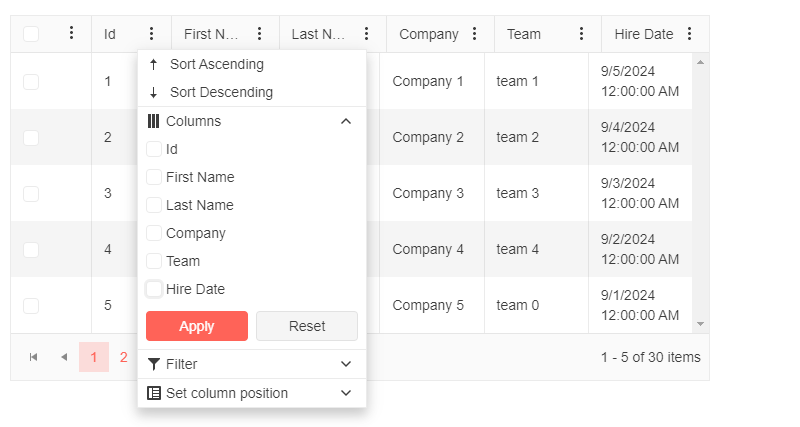The width and height of the screenshot is (800, 427).
Task: Open the First Name column menu icon
Action: coord(259,34)
